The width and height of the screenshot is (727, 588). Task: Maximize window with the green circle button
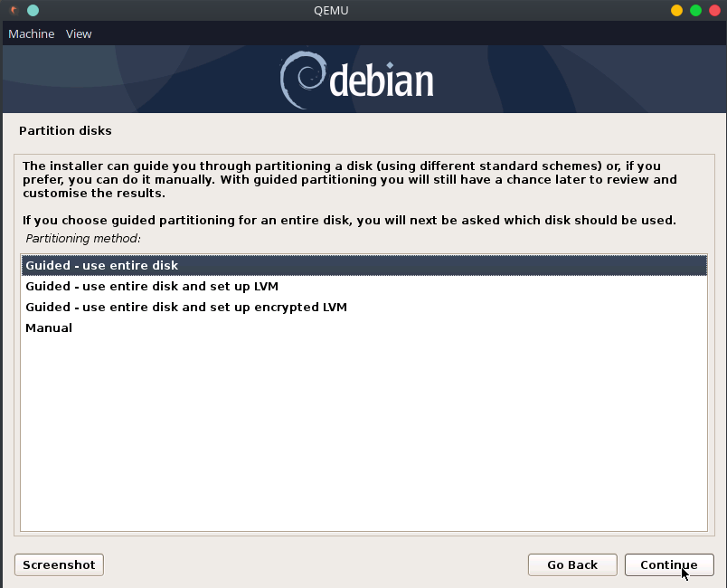click(695, 11)
